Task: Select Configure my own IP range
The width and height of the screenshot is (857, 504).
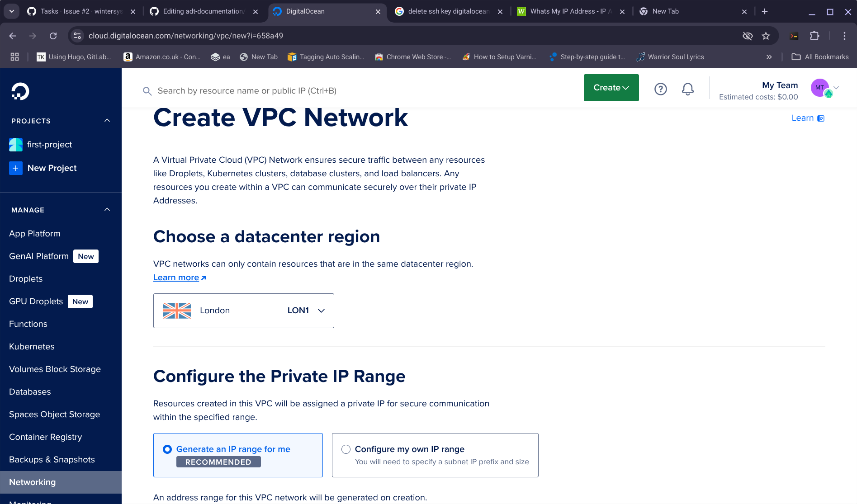Action: [x=346, y=449]
